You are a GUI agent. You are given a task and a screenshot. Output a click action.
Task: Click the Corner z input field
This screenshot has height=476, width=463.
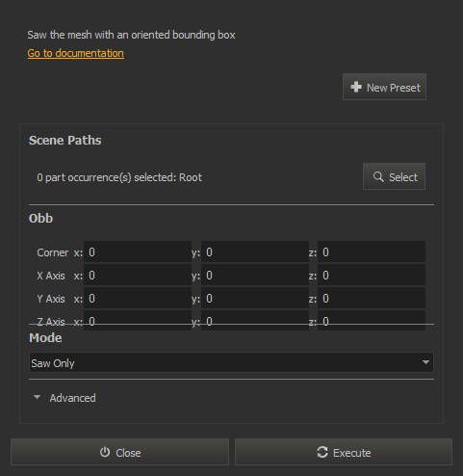pos(372,252)
